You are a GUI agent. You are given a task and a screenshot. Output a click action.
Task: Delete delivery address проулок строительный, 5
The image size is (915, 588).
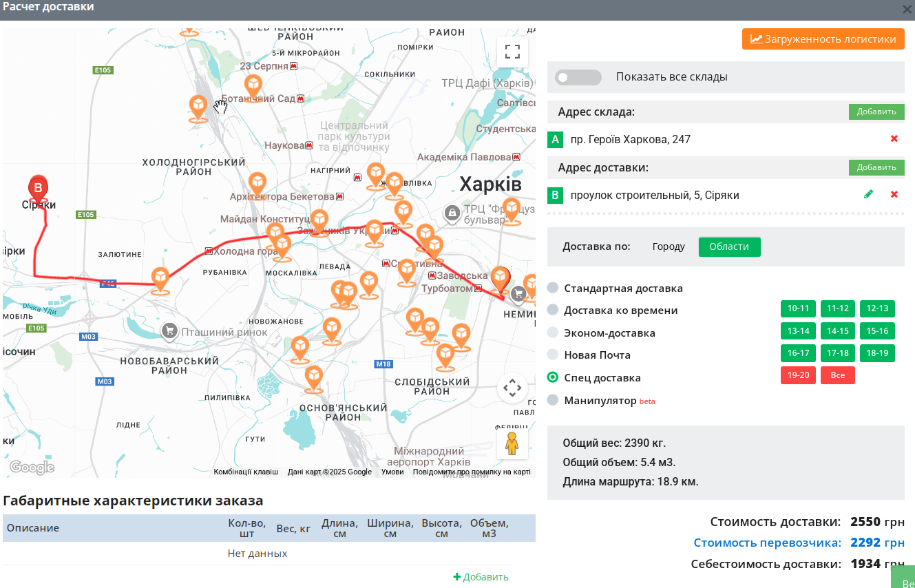pos(894,194)
